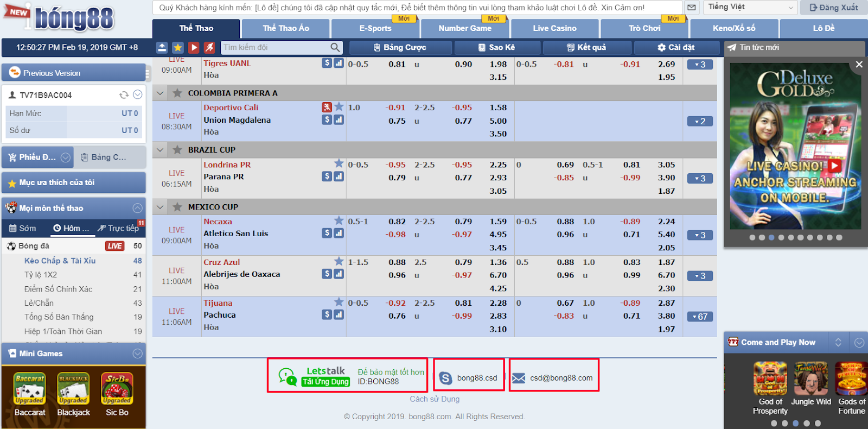The image size is (868, 429).
Task: Open the stats chart icon for Alebrijes de Oaxaca
Action: (x=339, y=274)
